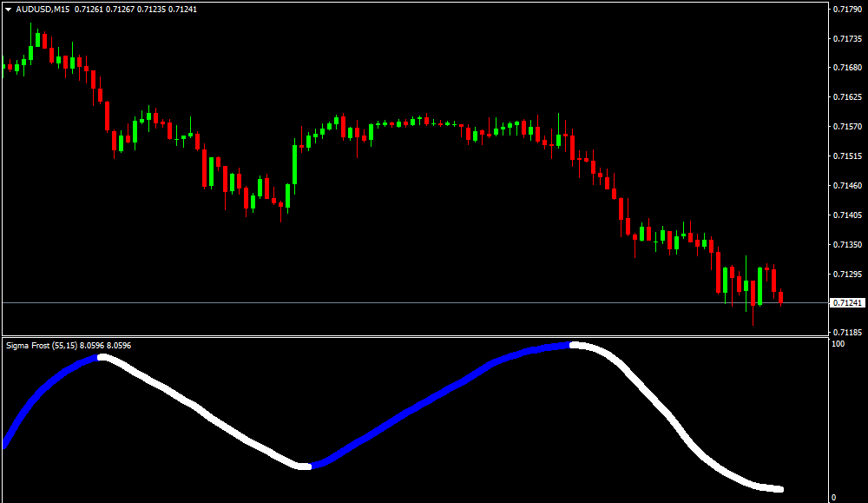The width and height of the screenshot is (868, 503).
Task: Click the 0.71295 price scale label
Action: click(847, 275)
